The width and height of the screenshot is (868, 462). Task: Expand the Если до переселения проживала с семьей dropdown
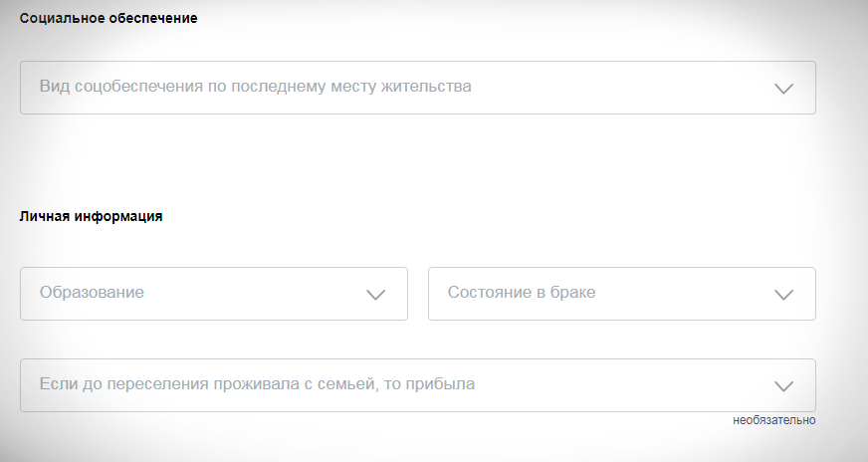(x=418, y=385)
